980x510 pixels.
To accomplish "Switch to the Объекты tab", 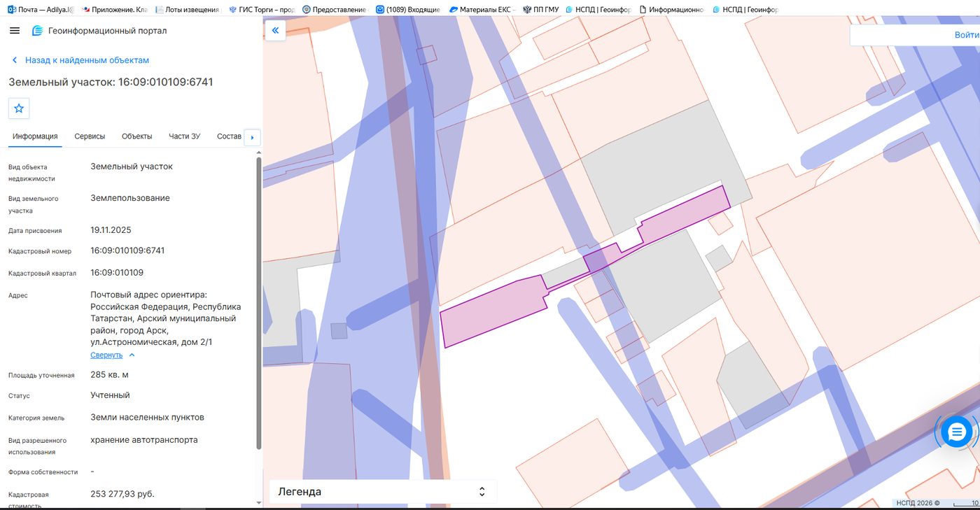I will pyautogui.click(x=136, y=136).
